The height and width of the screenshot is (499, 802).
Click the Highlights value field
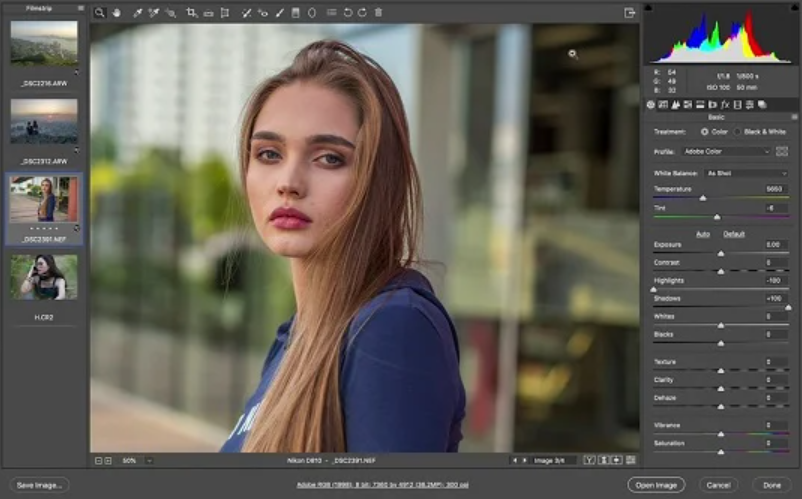point(774,281)
